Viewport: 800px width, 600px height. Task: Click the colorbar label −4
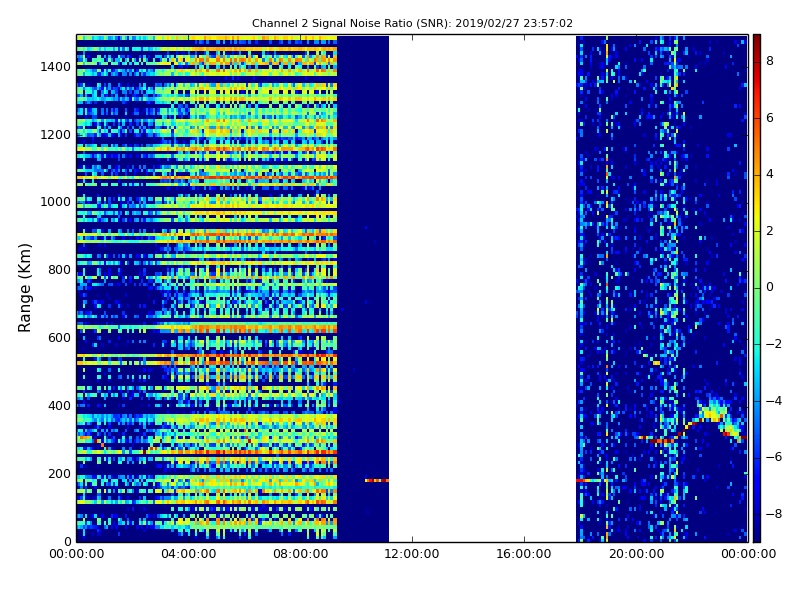click(x=773, y=401)
